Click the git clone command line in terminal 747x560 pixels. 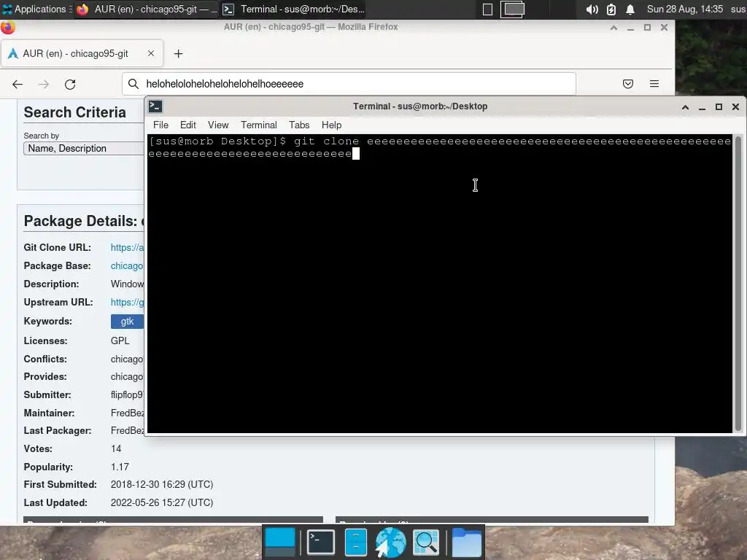coord(439,147)
